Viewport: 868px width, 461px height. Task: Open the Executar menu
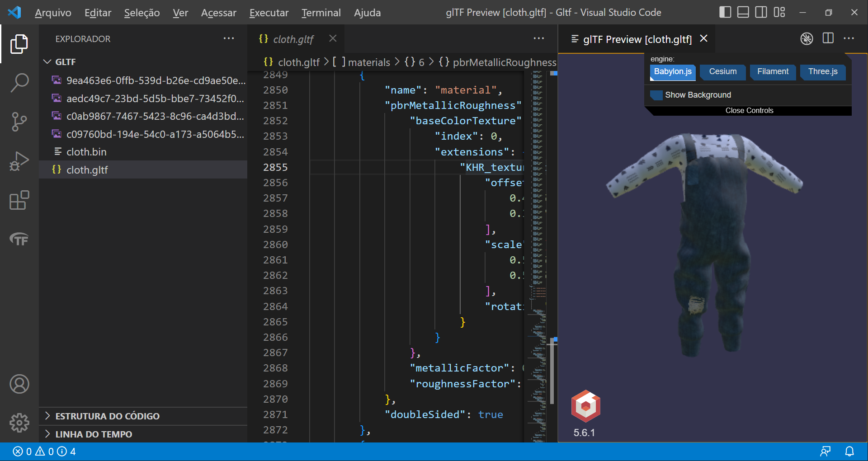[x=269, y=13]
